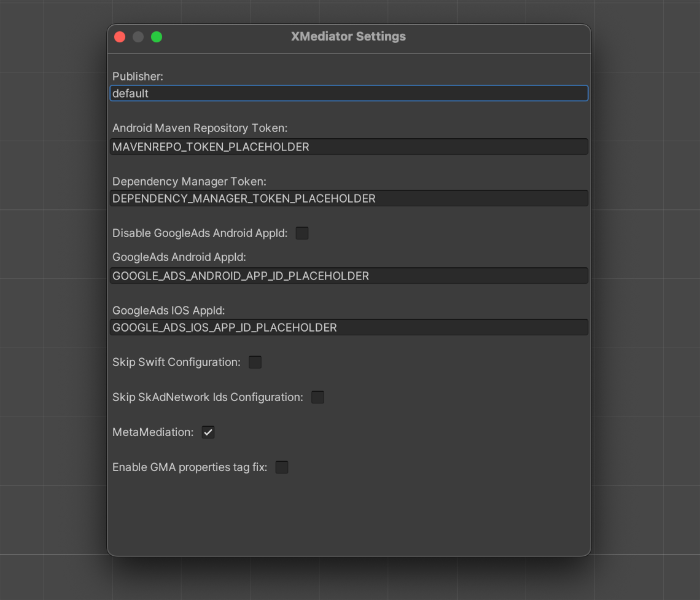Click the 'Skip SkAdNetwork Ids Configuration:' label
Image resolution: width=700 pixels, height=600 pixels.
pos(208,397)
